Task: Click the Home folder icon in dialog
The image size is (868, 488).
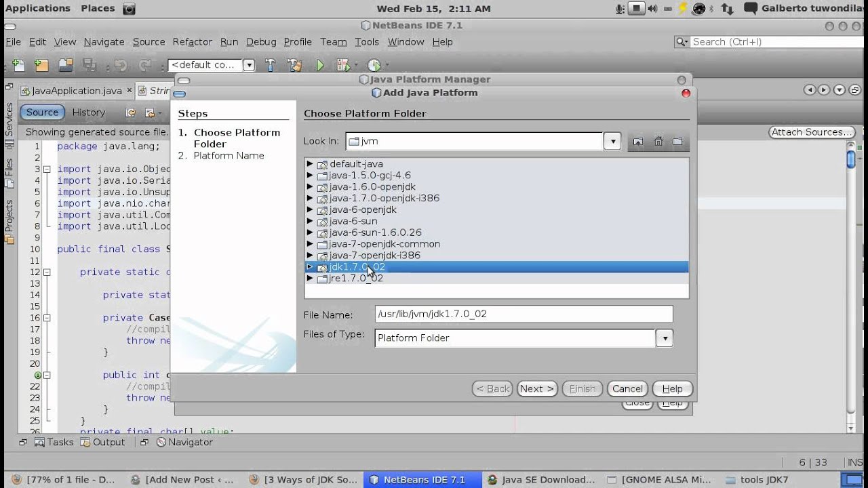Action: [658, 142]
